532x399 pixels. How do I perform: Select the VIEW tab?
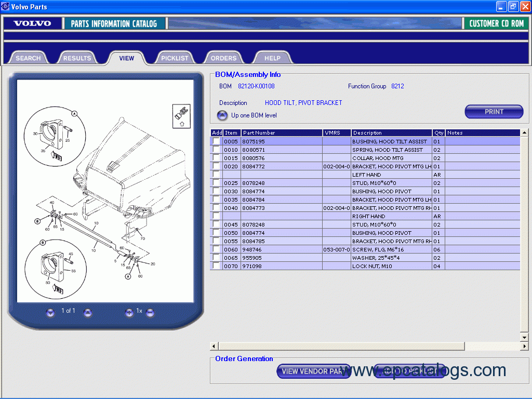(127, 58)
